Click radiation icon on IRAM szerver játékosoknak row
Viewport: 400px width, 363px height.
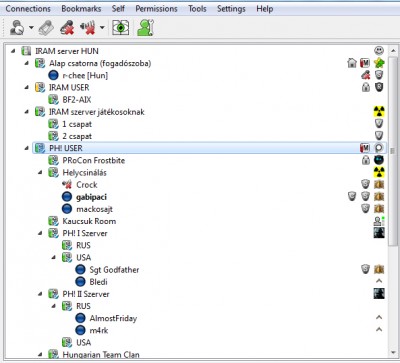click(379, 111)
